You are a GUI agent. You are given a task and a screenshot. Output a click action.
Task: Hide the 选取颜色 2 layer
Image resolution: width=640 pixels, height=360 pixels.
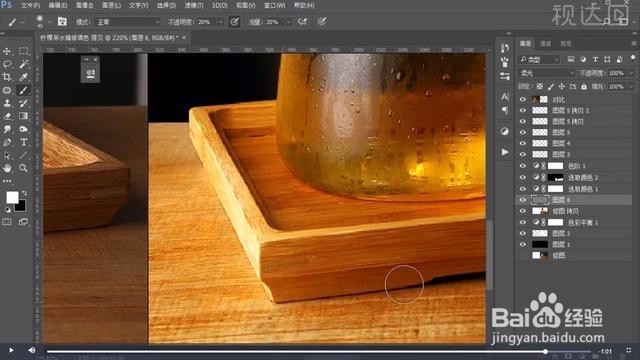click(523, 177)
